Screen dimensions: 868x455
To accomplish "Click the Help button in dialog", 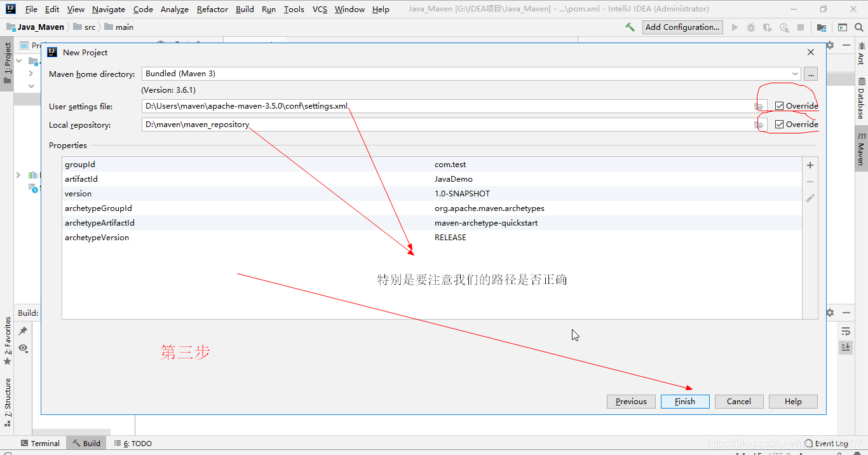I will pos(793,402).
